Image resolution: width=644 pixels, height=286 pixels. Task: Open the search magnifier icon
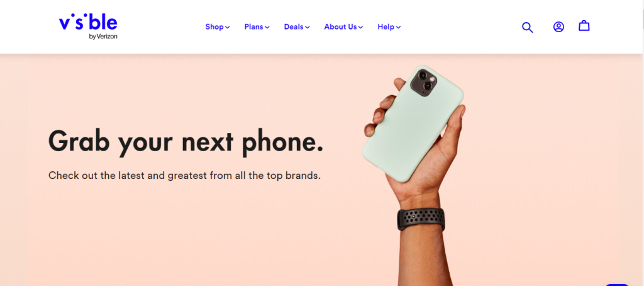click(x=528, y=28)
